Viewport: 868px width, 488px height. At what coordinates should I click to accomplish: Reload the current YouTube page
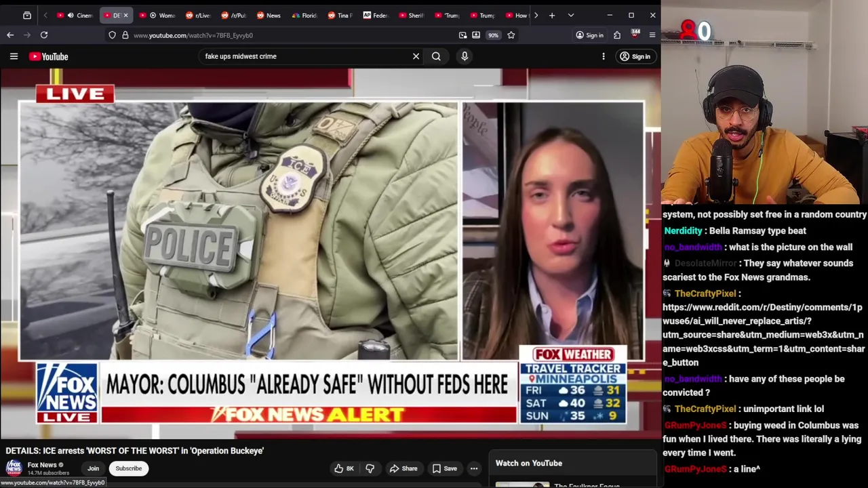[44, 35]
